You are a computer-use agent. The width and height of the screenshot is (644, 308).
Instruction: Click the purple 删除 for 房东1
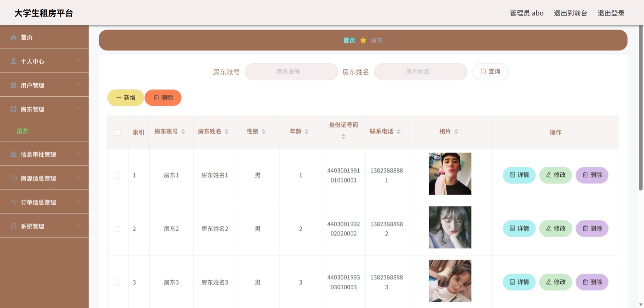tap(592, 175)
